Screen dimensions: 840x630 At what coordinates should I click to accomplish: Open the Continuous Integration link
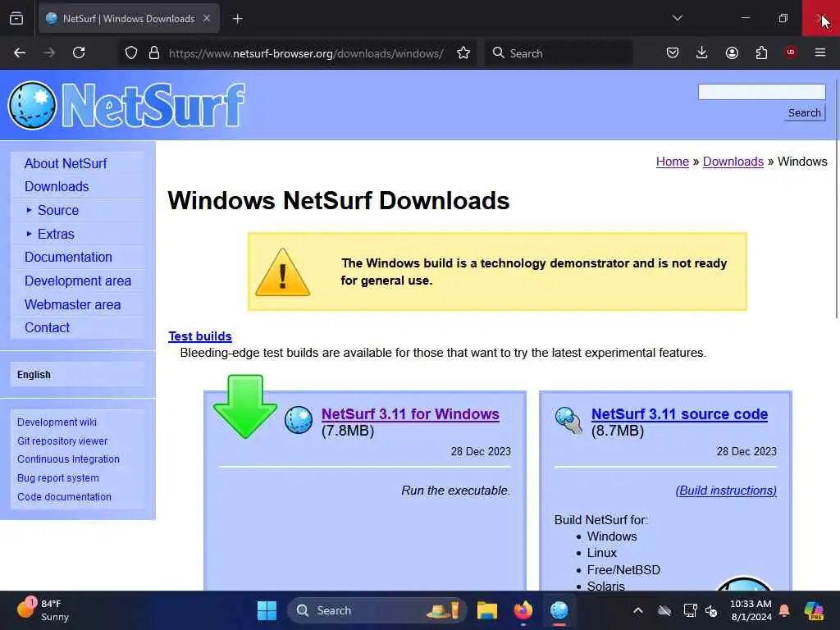coord(68,459)
